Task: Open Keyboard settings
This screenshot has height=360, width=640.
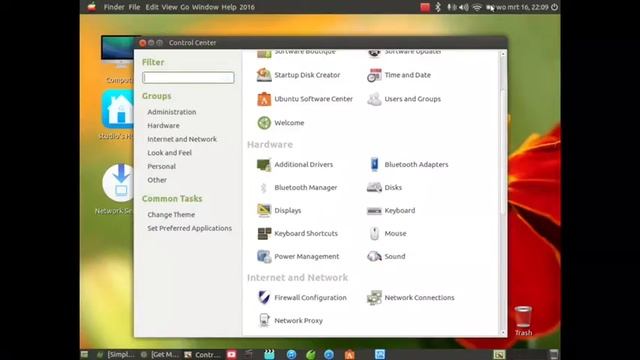Action: pyautogui.click(x=391, y=211)
